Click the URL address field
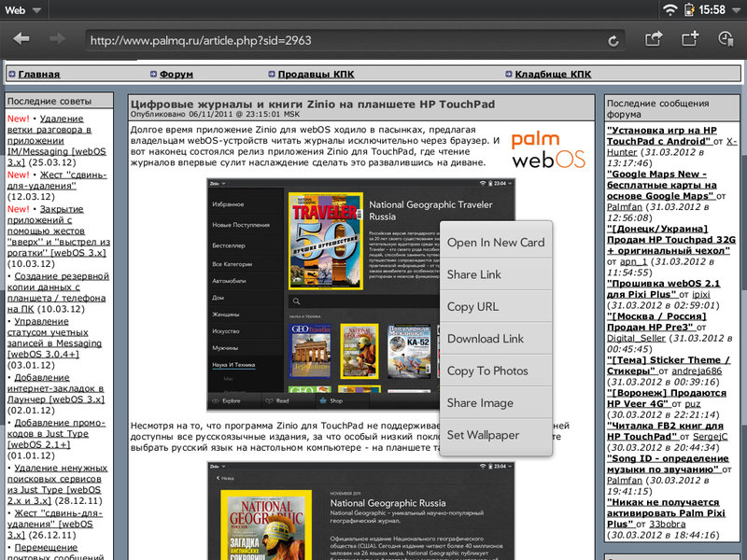 pyautogui.click(x=345, y=40)
